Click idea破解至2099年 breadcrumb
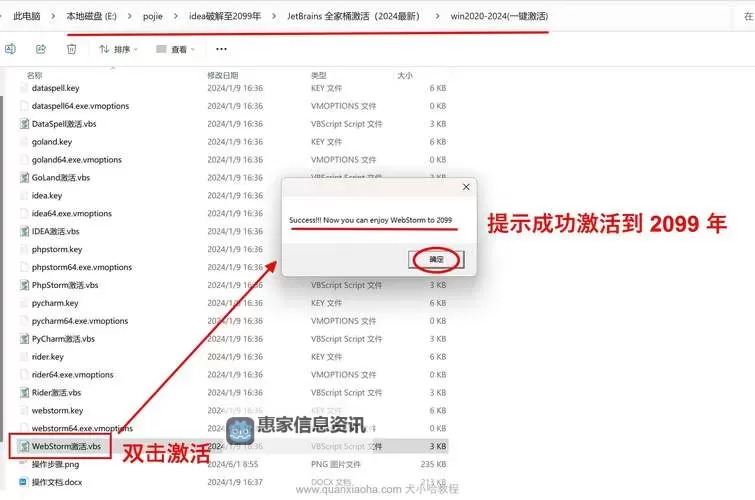Screen dimensions: 755x500 (x=225, y=16)
